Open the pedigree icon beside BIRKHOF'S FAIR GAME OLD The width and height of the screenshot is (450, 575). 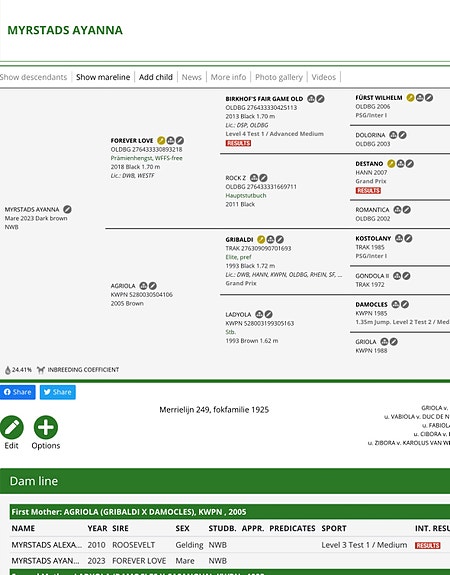coord(311,99)
